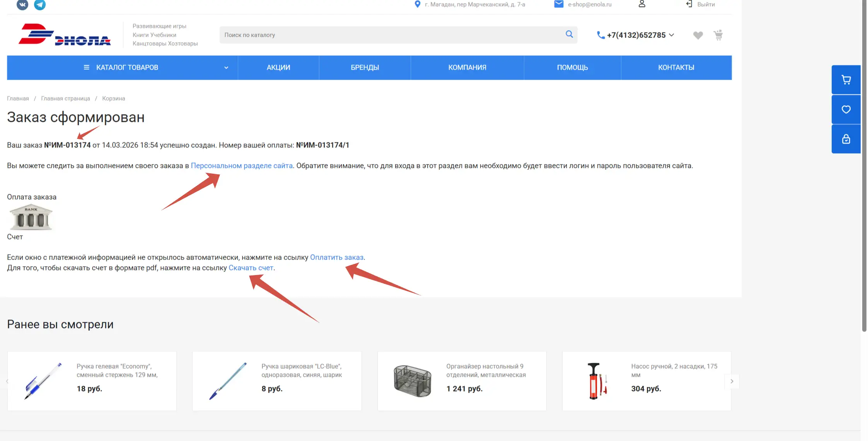Screen dimensions: 868x441
Task: Show next viewed products with right arrow
Action: click(x=732, y=381)
